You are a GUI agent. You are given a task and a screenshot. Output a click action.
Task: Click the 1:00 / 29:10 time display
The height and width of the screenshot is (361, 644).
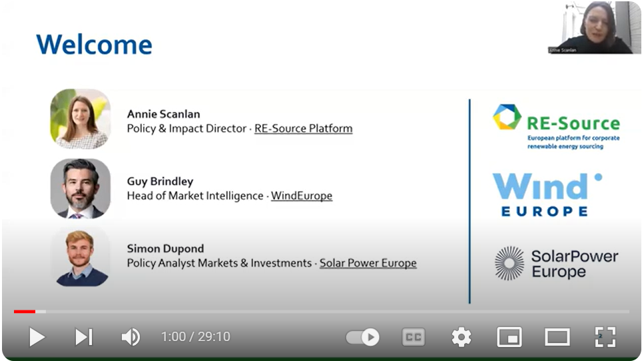pos(196,337)
